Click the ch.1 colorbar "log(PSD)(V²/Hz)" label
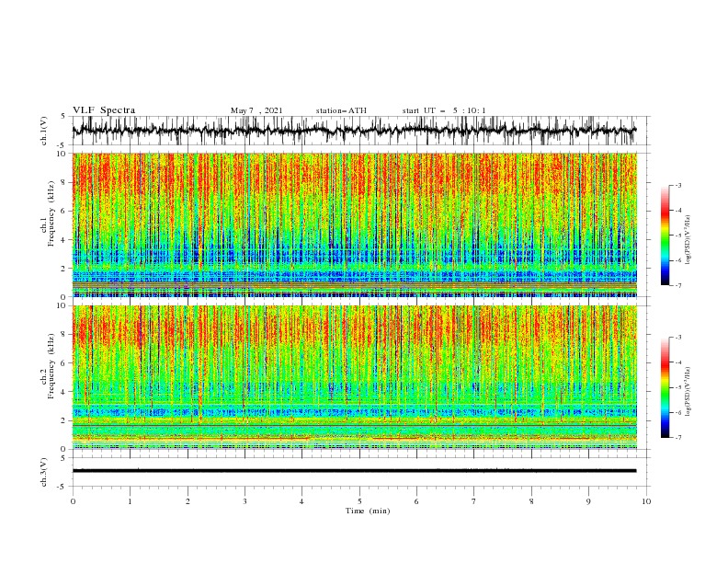 688,240
